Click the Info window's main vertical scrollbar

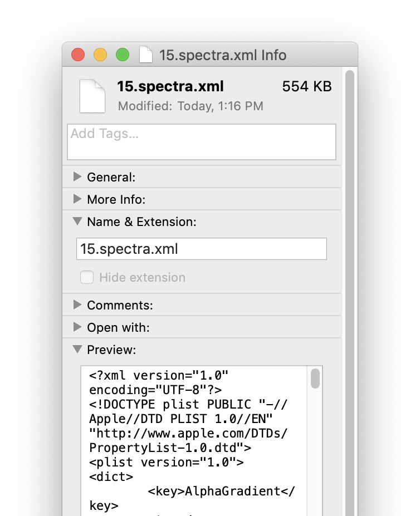click(x=350, y=278)
